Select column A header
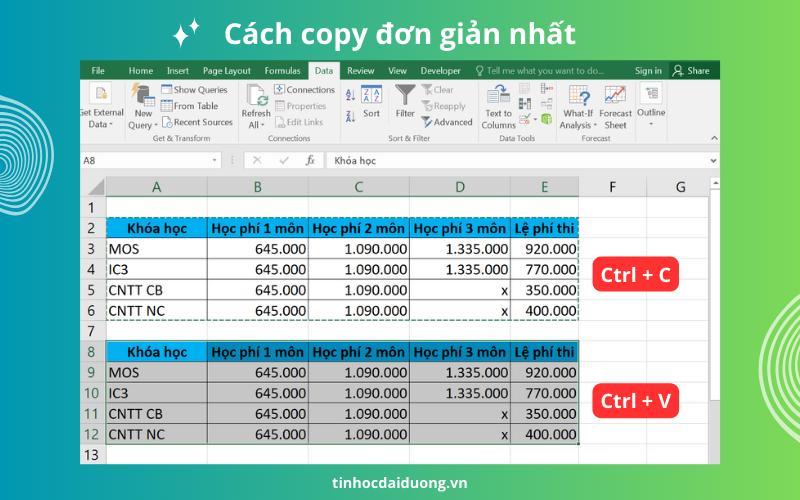 [157, 187]
